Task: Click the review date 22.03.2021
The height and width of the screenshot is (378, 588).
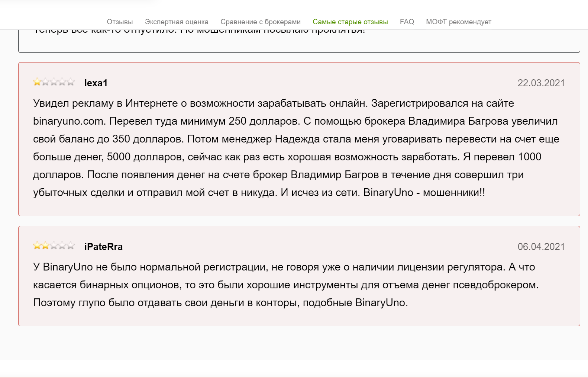Action: click(541, 83)
